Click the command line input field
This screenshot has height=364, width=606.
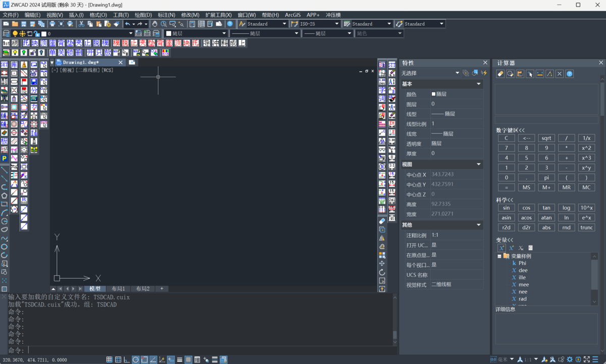(202, 350)
